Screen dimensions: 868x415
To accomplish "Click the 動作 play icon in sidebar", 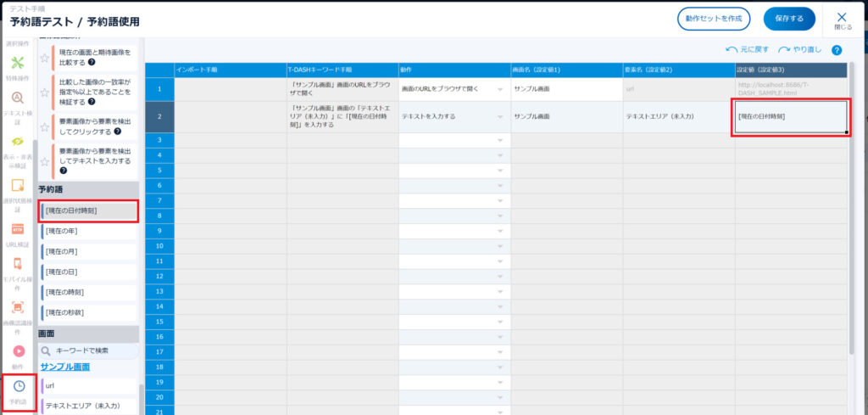I will (18, 353).
